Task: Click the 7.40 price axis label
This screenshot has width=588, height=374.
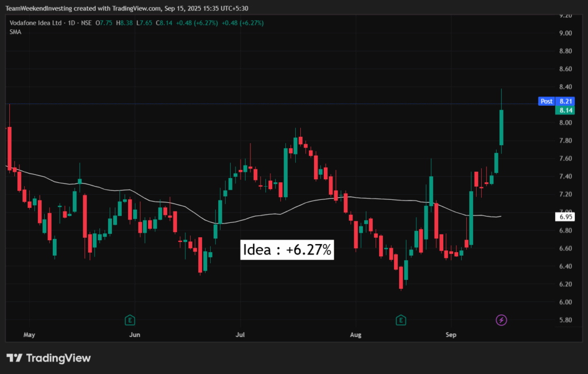Action: (566, 176)
